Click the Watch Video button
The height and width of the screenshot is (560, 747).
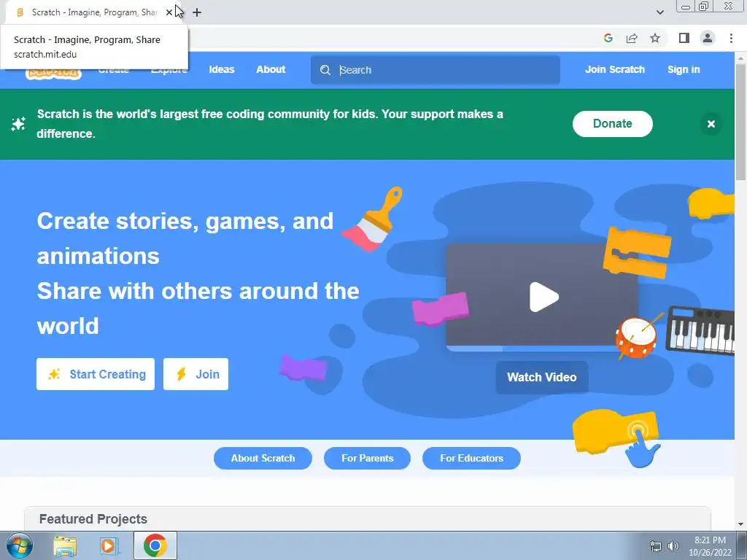click(542, 377)
